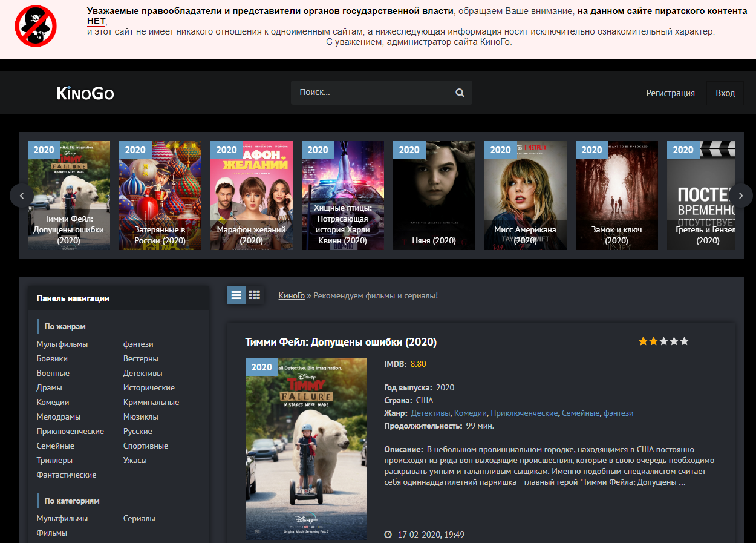Open Тимми Фейл: Допущены ошибки title

(341, 342)
